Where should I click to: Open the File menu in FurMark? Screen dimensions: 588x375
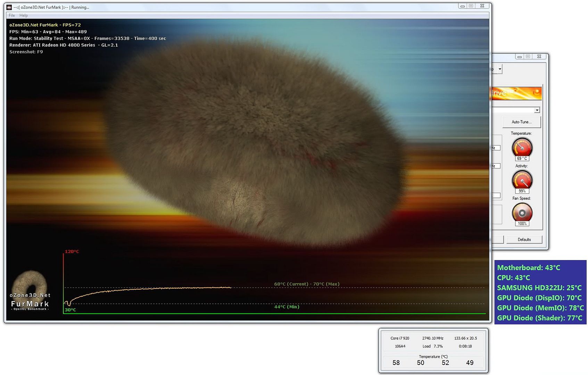pos(12,15)
